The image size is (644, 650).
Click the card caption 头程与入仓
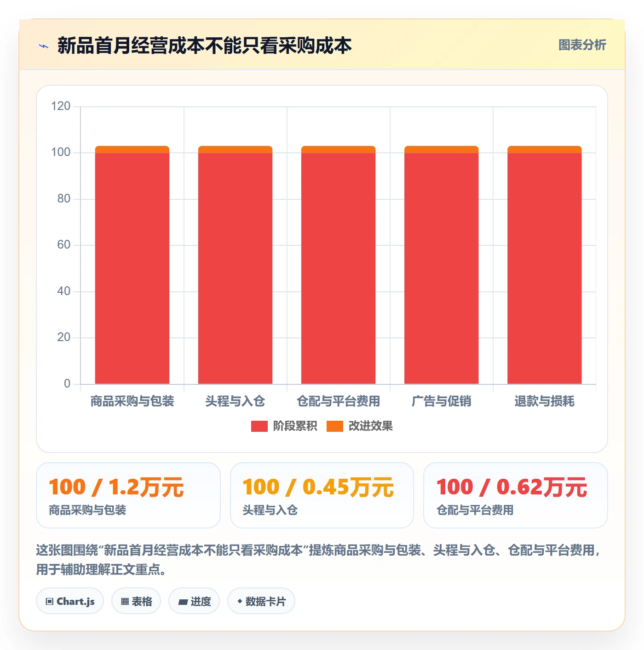pyautogui.click(x=270, y=510)
